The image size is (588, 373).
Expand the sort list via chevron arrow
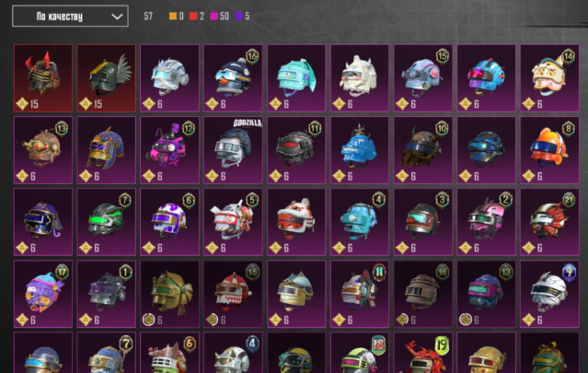pos(117,17)
